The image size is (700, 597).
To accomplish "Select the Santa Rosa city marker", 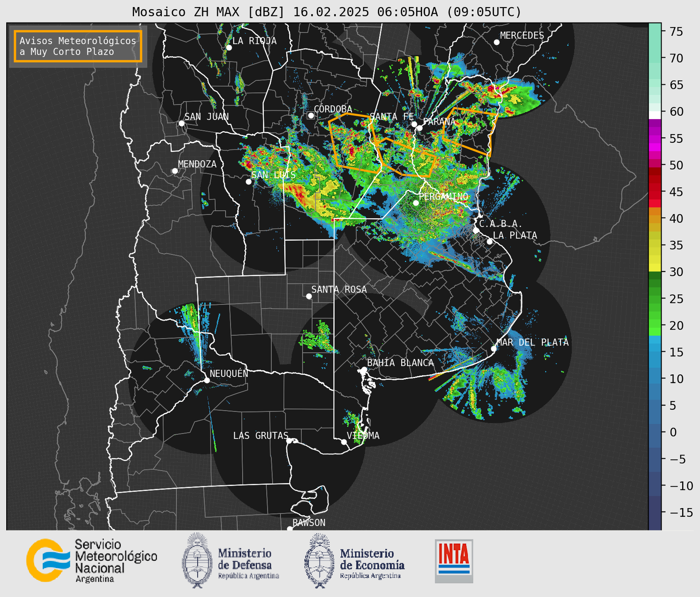I will 309,296.
